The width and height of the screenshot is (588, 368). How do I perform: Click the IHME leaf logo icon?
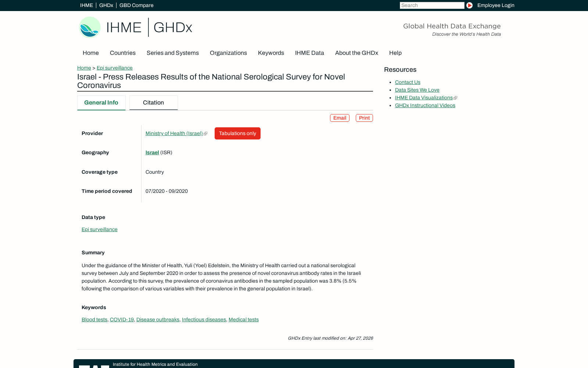pos(90,27)
